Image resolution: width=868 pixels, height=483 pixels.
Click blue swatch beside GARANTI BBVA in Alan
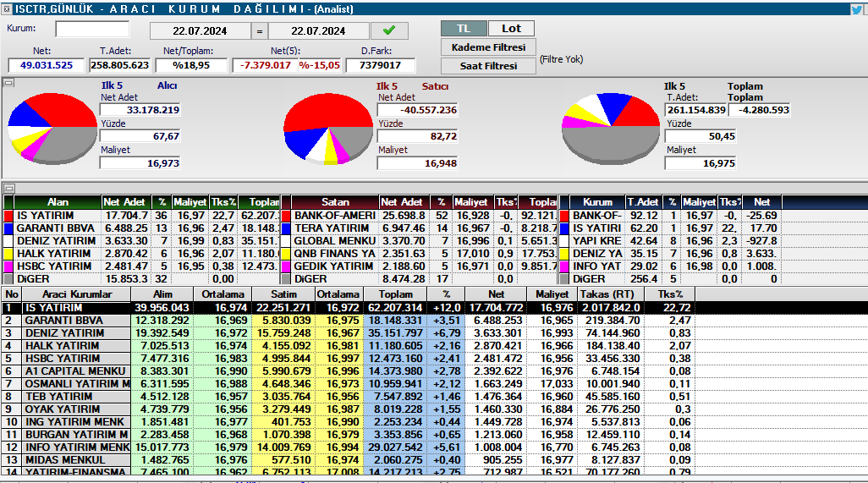(x=8, y=228)
